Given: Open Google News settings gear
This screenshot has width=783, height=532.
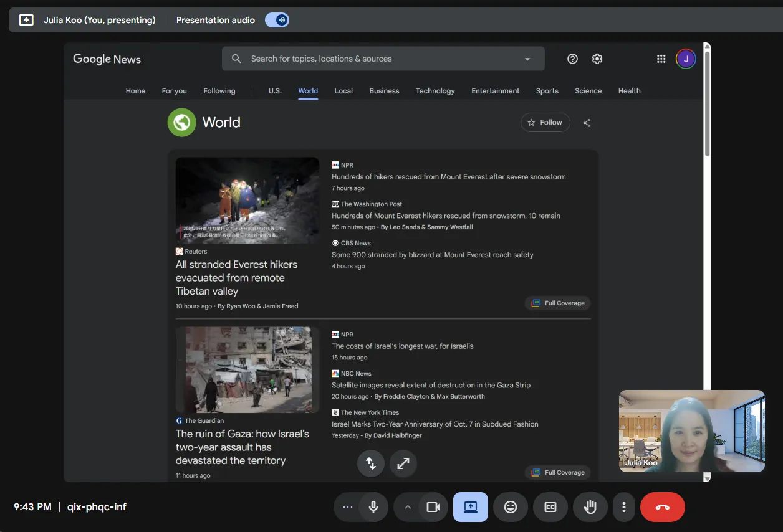Looking at the screenshot, I should click(x=597, y=59).
